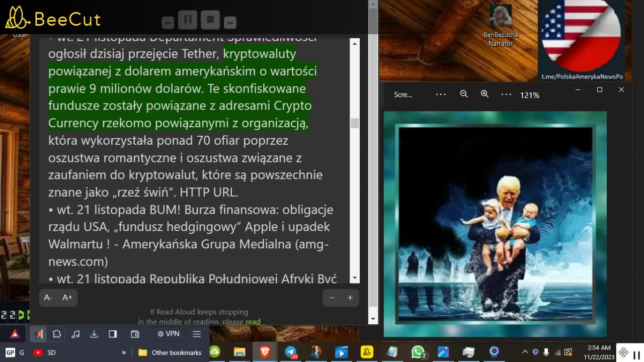Open the Notepad-style taskbar icon
Image resolution: width=644 pixels, height=362 pixels.
coord(392,352)
